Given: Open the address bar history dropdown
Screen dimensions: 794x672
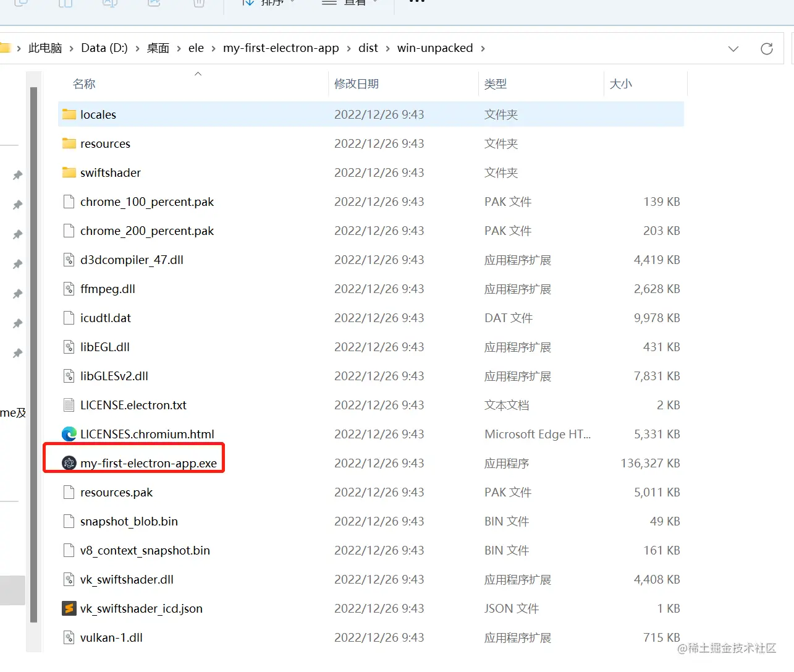Looking at the screenshot, I should [x=733, y=48].
